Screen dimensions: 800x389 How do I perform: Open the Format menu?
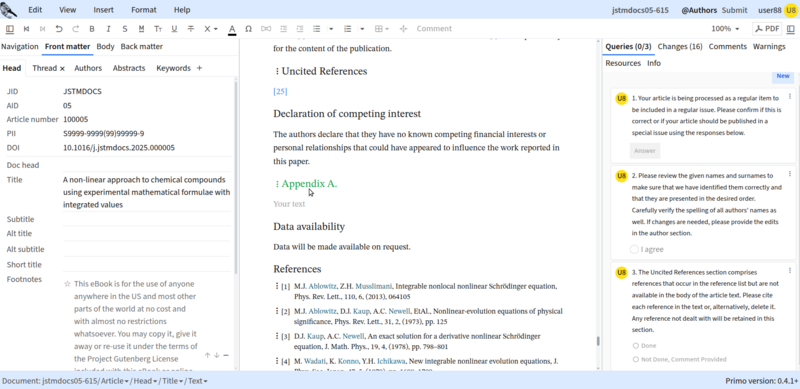144,10
